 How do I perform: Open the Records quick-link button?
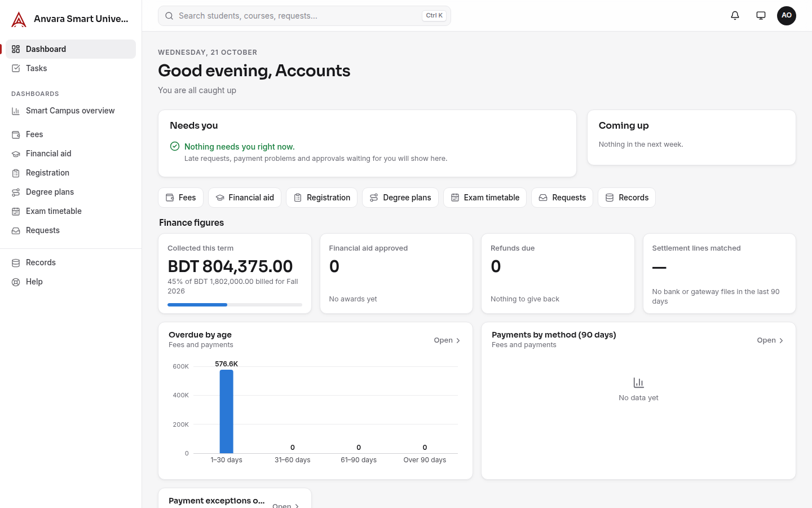pos(626,198)
